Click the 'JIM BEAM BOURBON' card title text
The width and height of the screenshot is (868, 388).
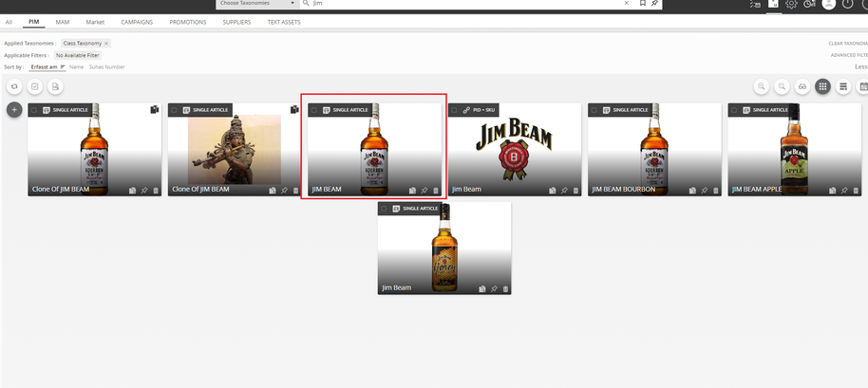[x=623, y=189]
